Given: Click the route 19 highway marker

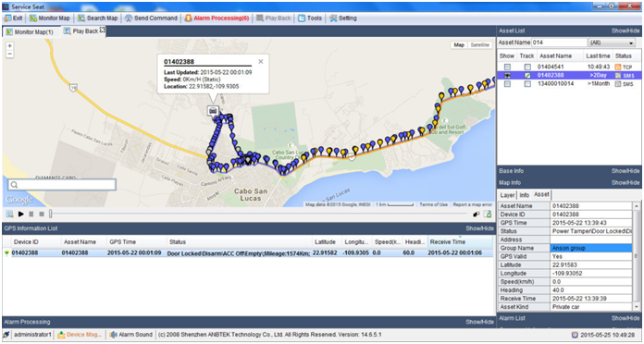Looking at the screenshot, I should coord(73,88).
